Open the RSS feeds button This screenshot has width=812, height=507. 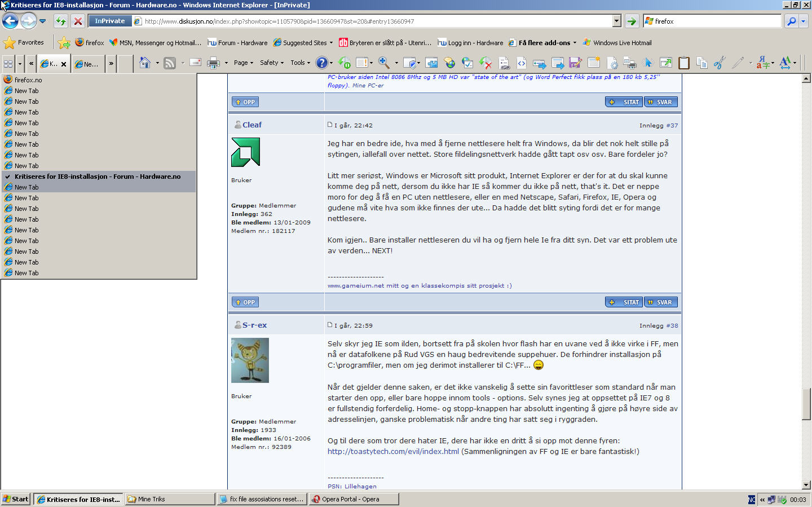click(169, 63)
